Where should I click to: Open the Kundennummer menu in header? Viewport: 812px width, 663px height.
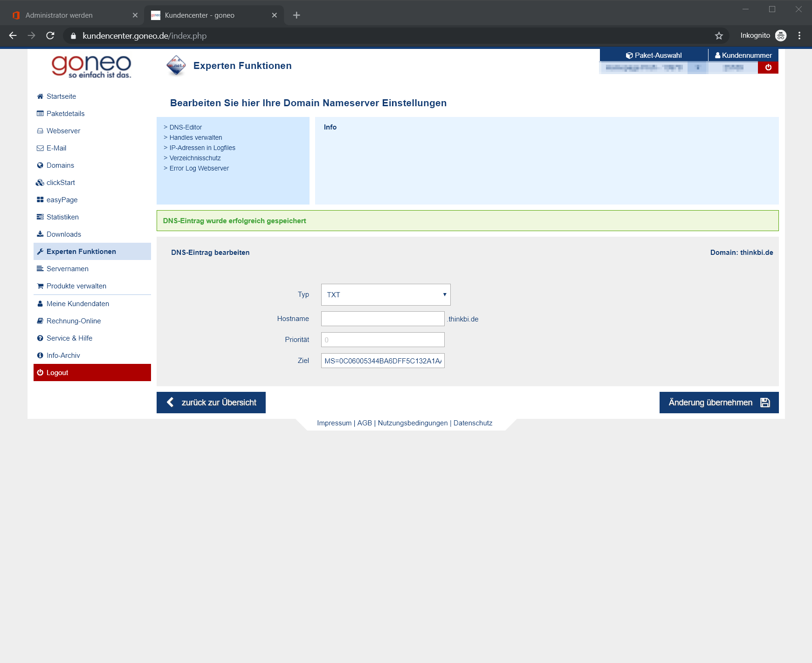(743, 55)
